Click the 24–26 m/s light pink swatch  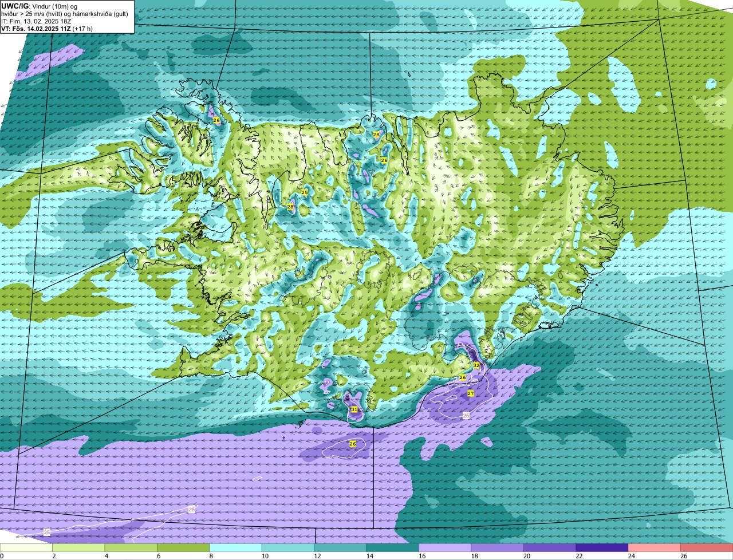[x=655, y=547]
